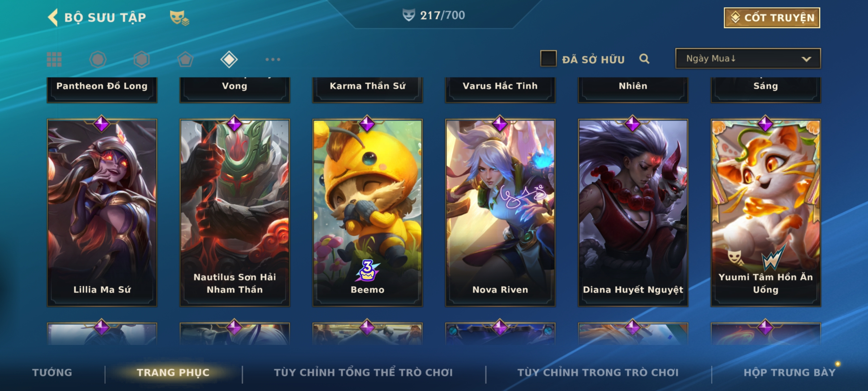Open the Tùy Chỉnh Trong Trò Chơi tab
Image resolution: width=868 pixels, height=391 pixels.
[x=598, y=373]
